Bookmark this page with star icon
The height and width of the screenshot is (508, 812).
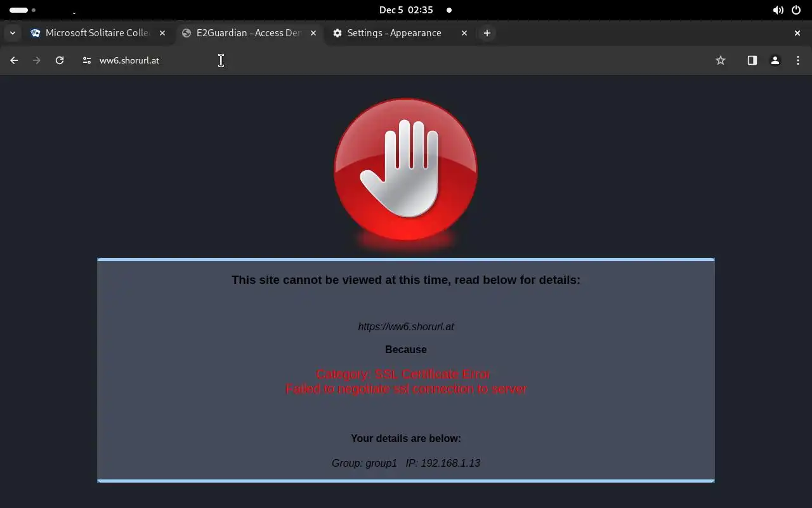(x=721, y=60)
